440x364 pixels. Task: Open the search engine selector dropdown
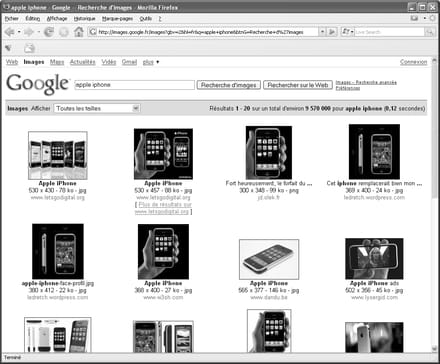tap(347, 32)
